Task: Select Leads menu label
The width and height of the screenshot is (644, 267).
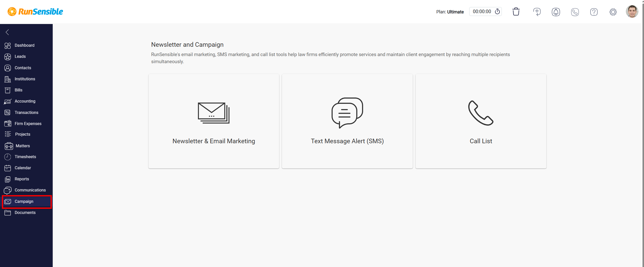Action: tap(20, 57)
